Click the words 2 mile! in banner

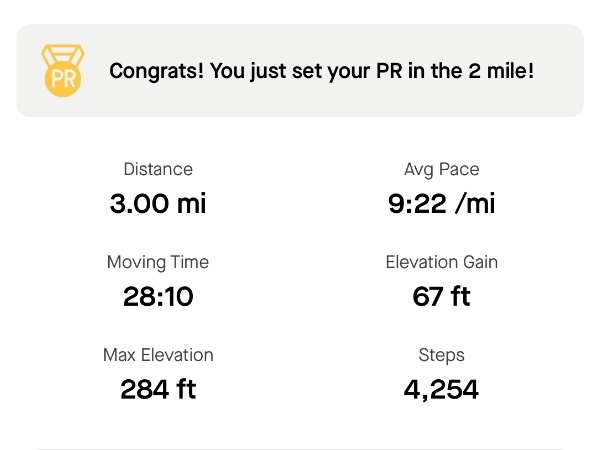click(x=501, y=71)
